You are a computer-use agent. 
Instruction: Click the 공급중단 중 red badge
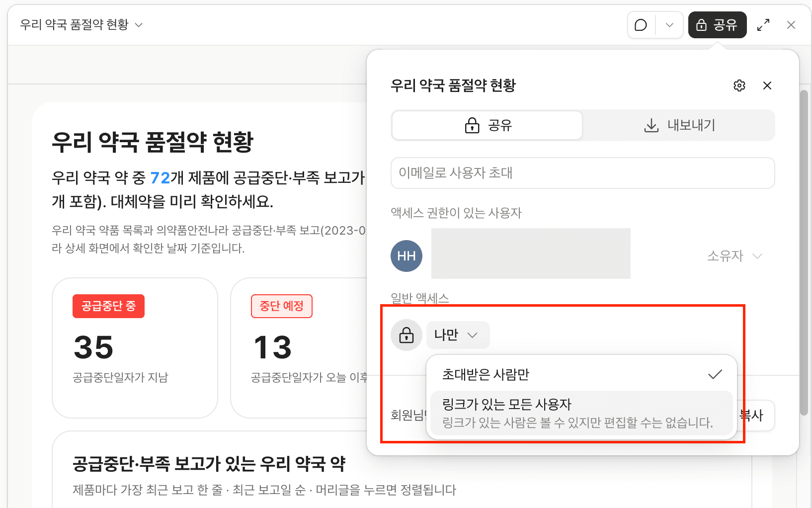tap(108, 306)
